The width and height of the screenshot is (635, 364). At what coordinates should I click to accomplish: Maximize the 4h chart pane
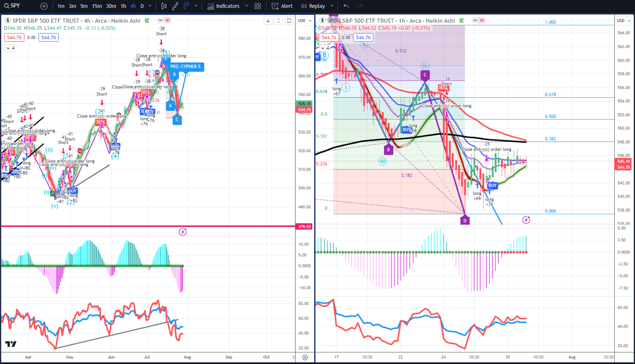tap(289, 21)
